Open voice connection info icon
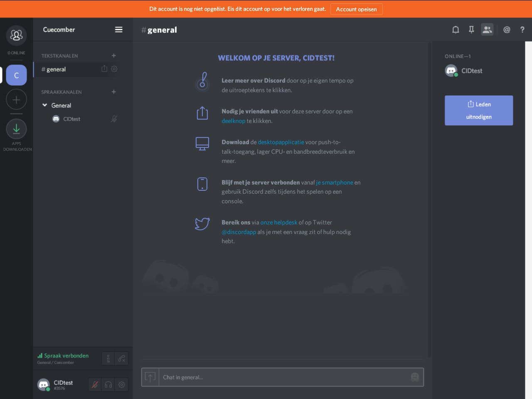532x399 pixels. point(108,359)
